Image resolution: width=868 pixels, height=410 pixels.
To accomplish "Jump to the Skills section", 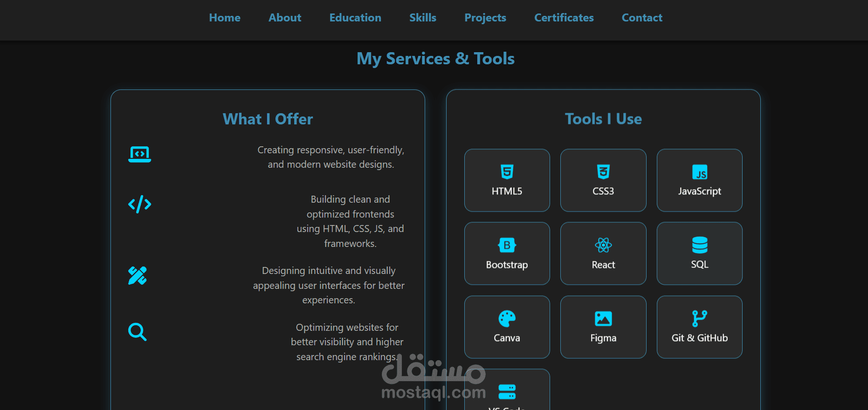I will (x=423, y=18).
